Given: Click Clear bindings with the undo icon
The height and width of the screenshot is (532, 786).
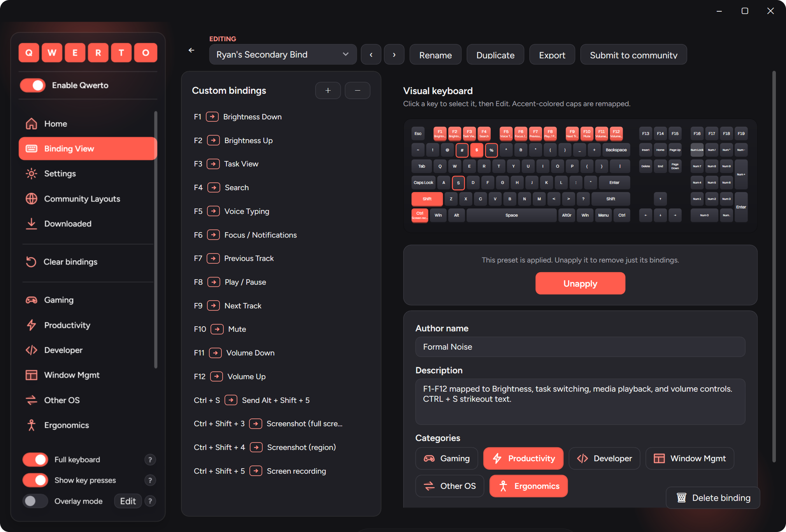Looking at the screenshot, I should coord(88,262).
